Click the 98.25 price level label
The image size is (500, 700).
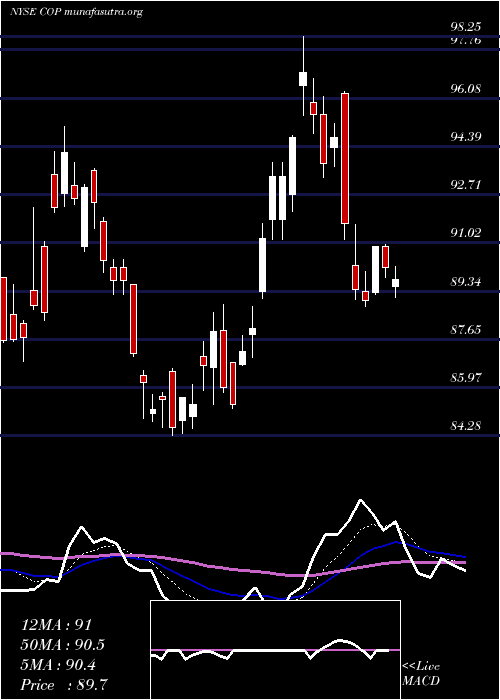point(466,27)
